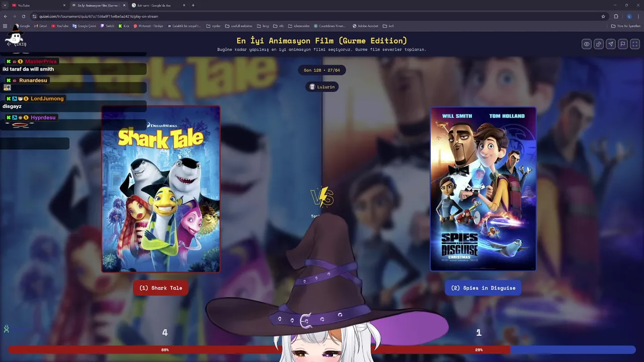Vote with the (2) Spies in Disguise button
The width and height of the screenshot is (644, 362).
coord(483,288)
